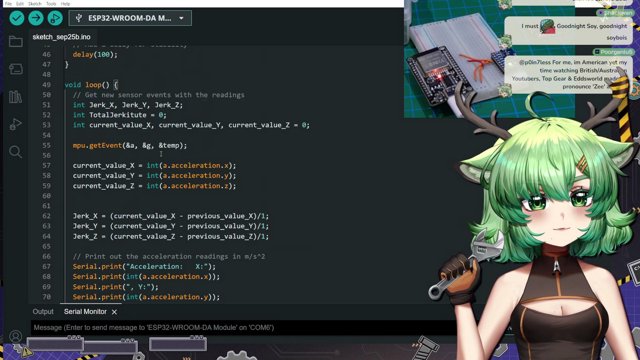Click the serial message input field
Image resolution: width=640 pixels, height=360 pixels.
point(243,327)
